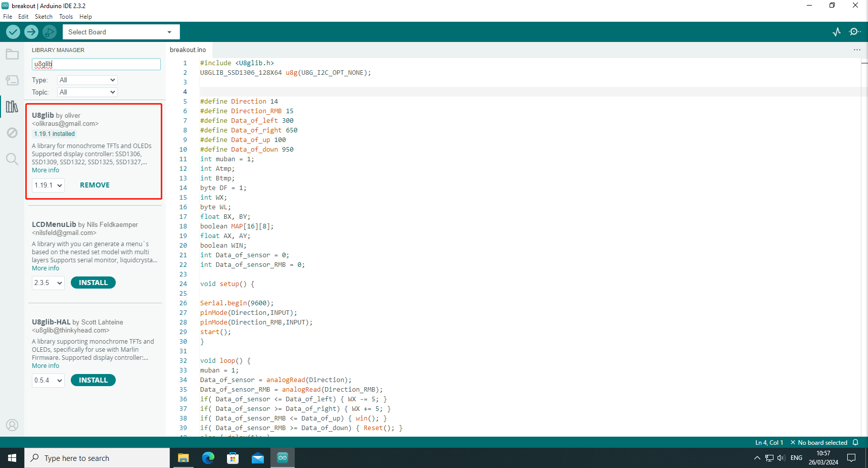Click the 'void loop() {' line

coord(225,361)
